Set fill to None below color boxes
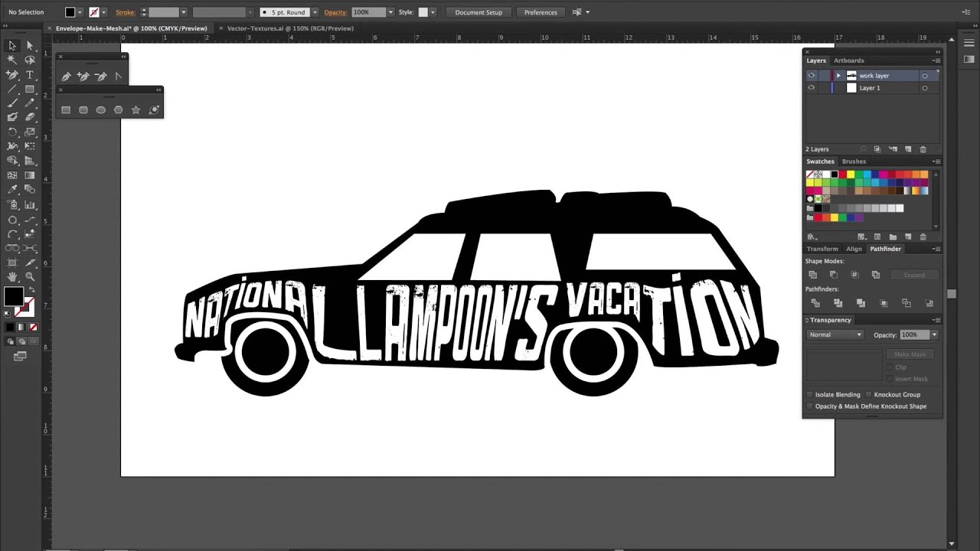The image size is (980, 551). 33,327
